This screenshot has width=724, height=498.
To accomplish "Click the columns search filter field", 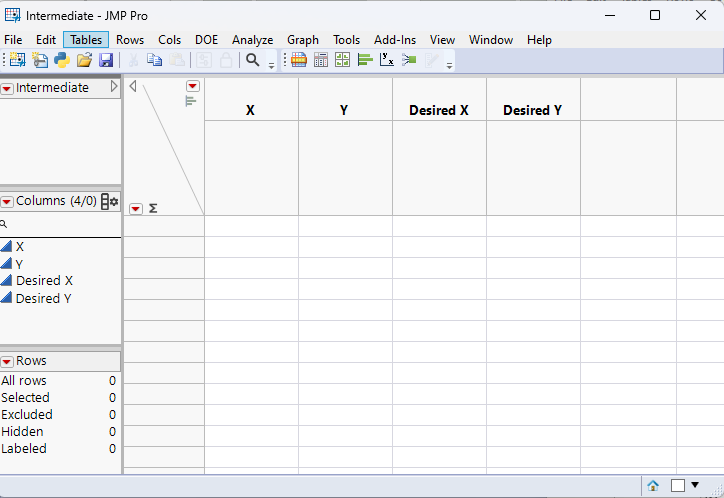I will (x=60, y=224).
